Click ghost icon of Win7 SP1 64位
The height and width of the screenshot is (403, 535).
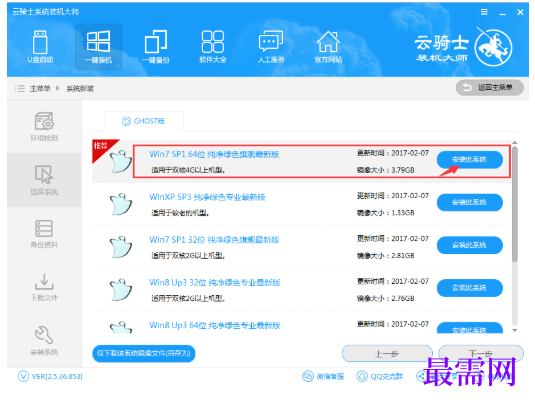tap(120, 161)
